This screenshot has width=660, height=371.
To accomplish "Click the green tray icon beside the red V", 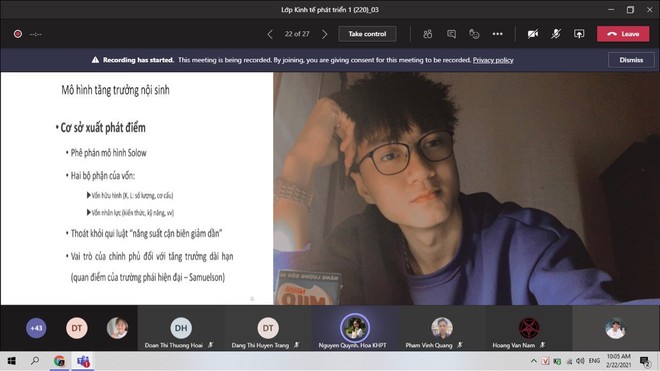I will pyautogui.click(x=557, y=361).
